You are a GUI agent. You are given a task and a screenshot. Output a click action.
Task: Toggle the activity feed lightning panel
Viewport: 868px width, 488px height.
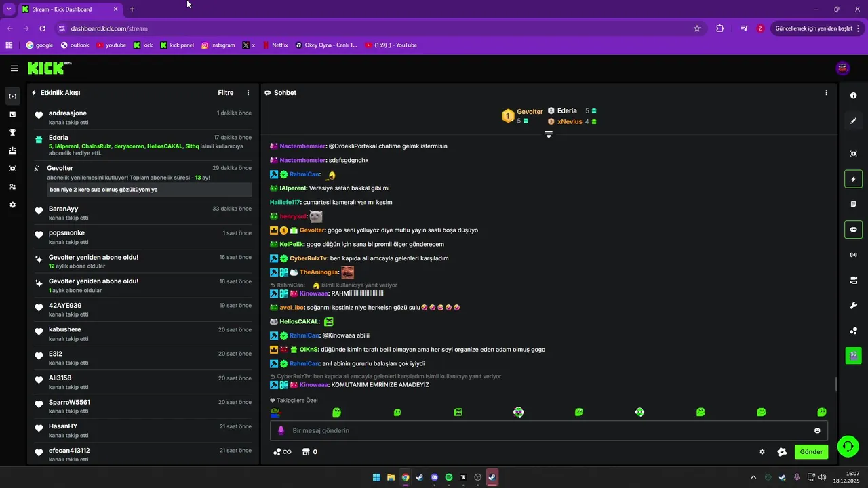853,179
